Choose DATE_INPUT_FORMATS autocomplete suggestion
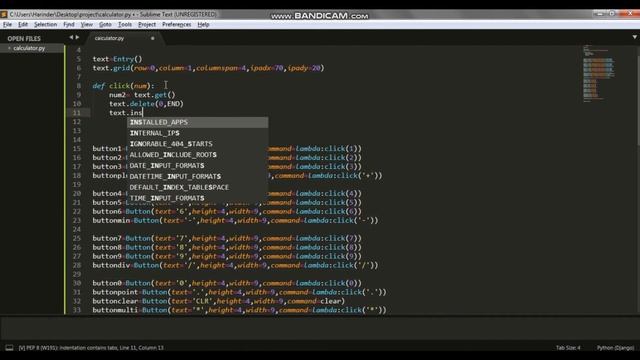The image size is (640, 360). tap(198, 166)
